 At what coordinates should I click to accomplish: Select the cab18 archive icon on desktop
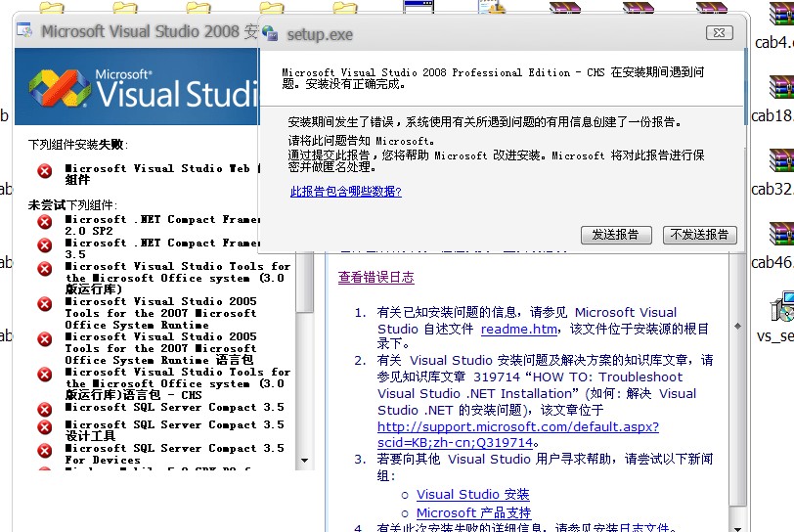click(781, 87)
